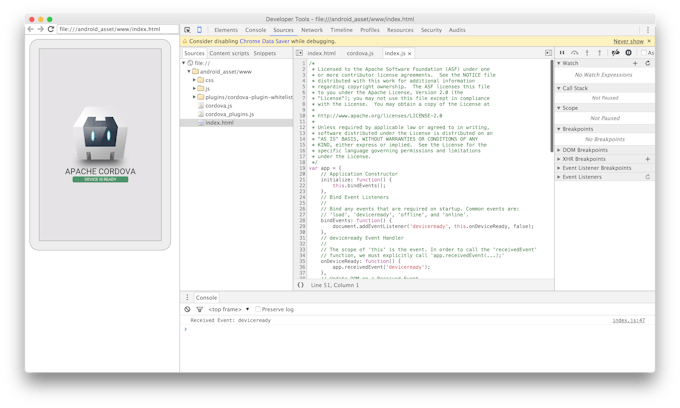680x408 pixels.
Task: Switch to the index.html editor tab
Action: coord(321,53)
